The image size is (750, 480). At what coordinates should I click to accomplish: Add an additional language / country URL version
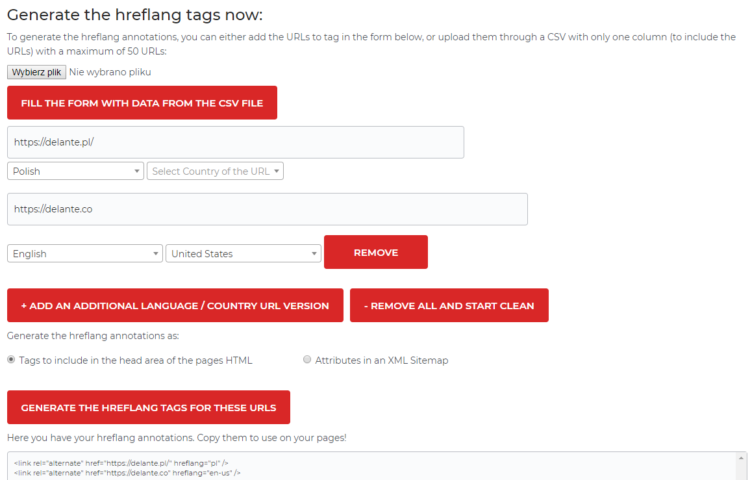[x=175, y=306]
